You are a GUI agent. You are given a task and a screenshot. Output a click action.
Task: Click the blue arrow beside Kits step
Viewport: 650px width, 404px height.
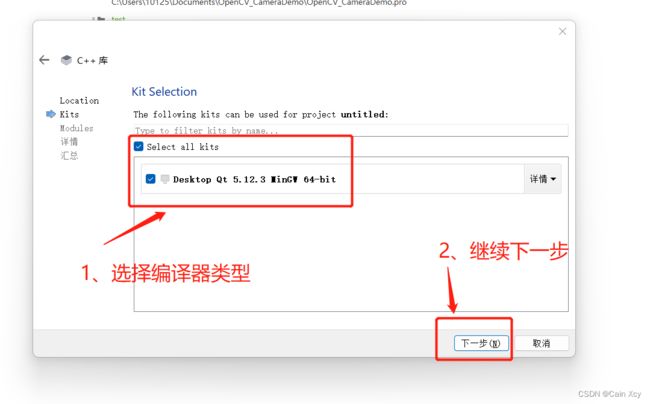click(x=51, y=114)
